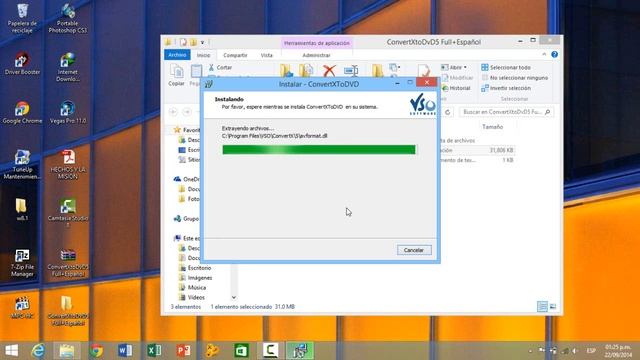
Task: Open Chrome from the taskbar
Action: (x=96, y=351)
